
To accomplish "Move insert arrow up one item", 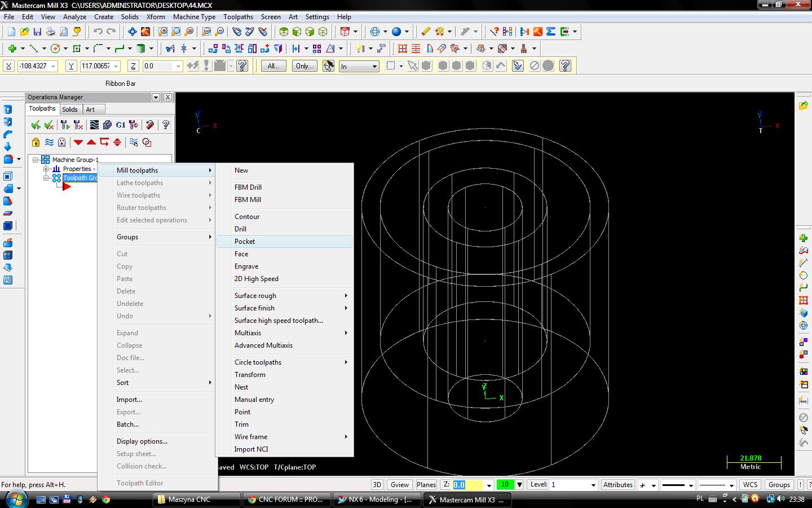I will 91,142.
